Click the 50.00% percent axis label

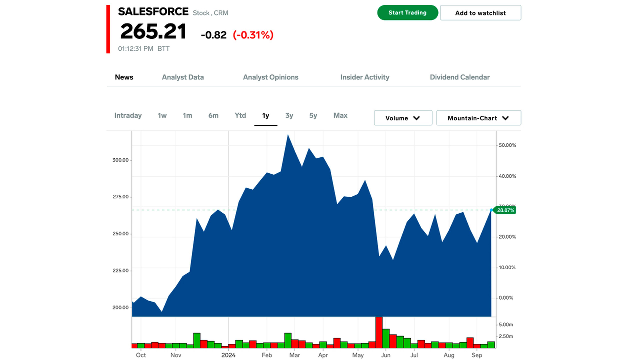[x=507, y=145]
